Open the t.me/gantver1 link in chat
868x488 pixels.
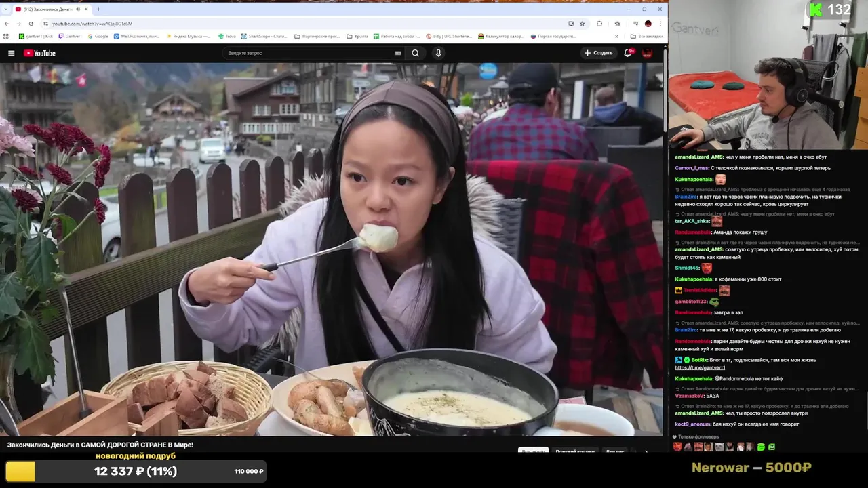click(700, 367)
